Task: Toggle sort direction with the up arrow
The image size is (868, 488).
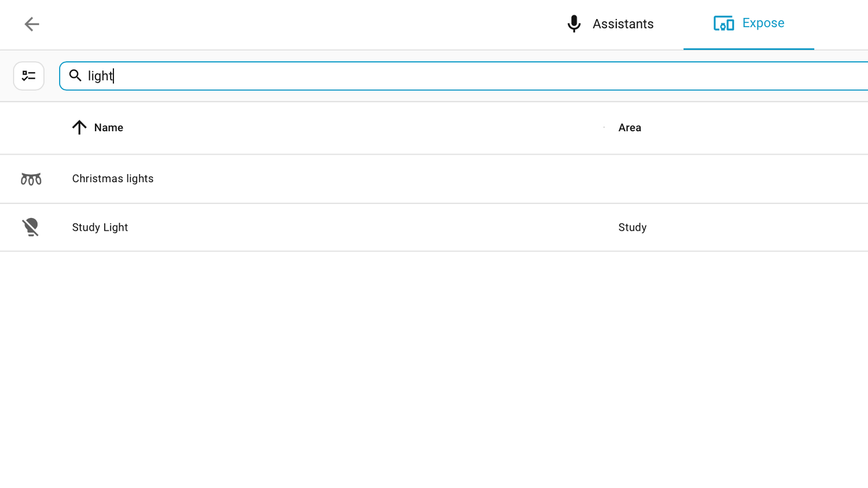Action: [x=79, y=127]
